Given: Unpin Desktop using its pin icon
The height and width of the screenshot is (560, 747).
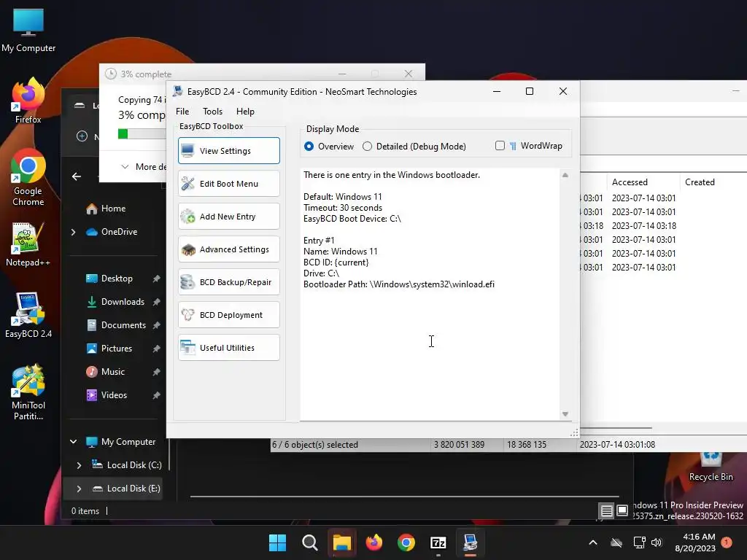Looking at the screenshot, I should coord(156,279).
